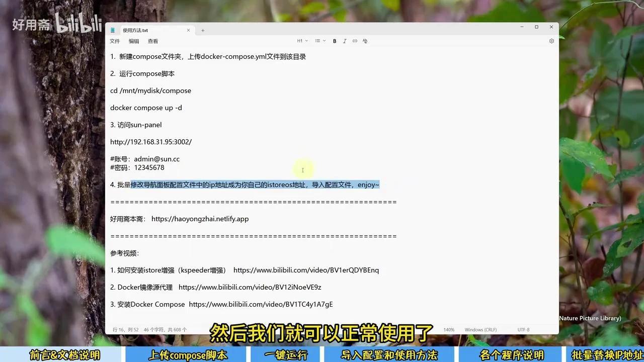Click the document icon on the 使用方法.txt tab
Image resolution: width=644 pixels, height=362 pixels.
click(x=113, y=30)
